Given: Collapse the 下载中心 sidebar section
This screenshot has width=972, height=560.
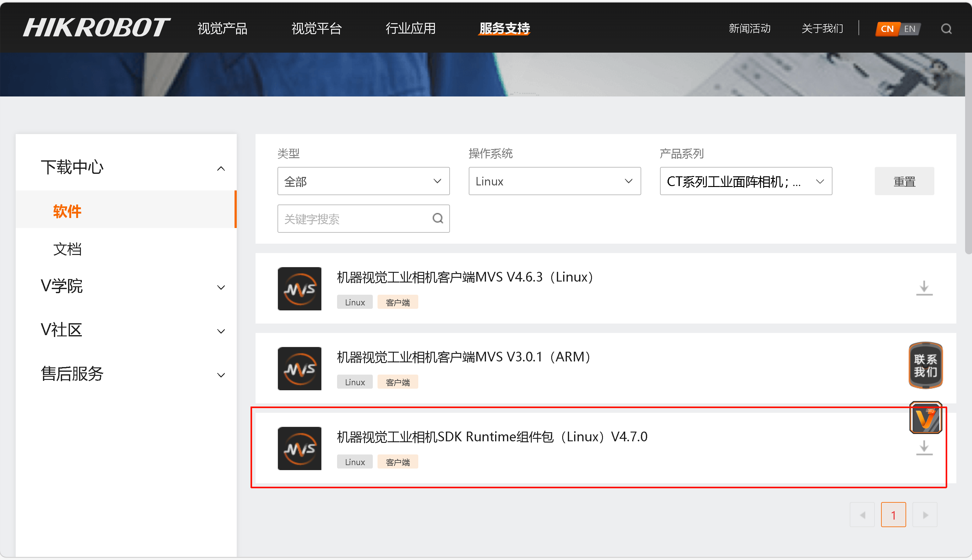Looking at the screenshot, I should (x=221, y=169).
